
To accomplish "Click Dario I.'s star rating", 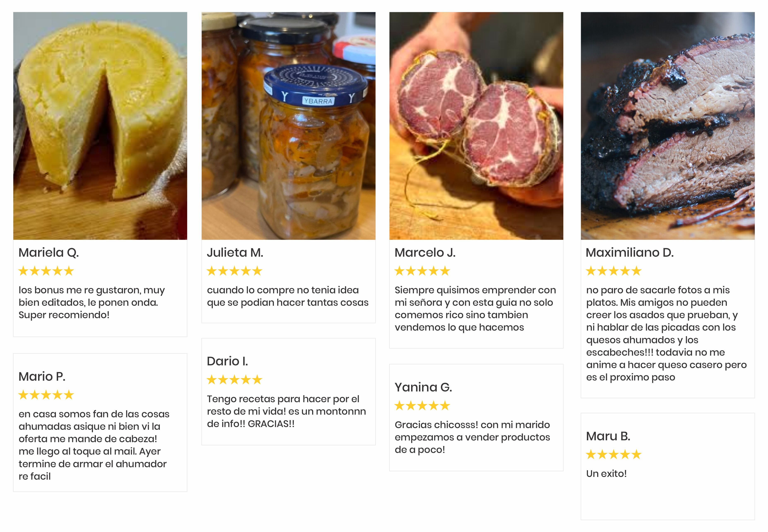I will 234,380.
